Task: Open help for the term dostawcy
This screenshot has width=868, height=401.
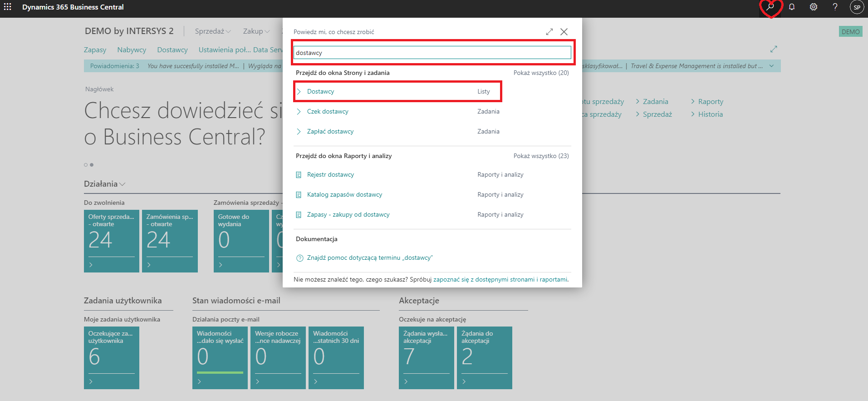Action: tap(370, 257)
